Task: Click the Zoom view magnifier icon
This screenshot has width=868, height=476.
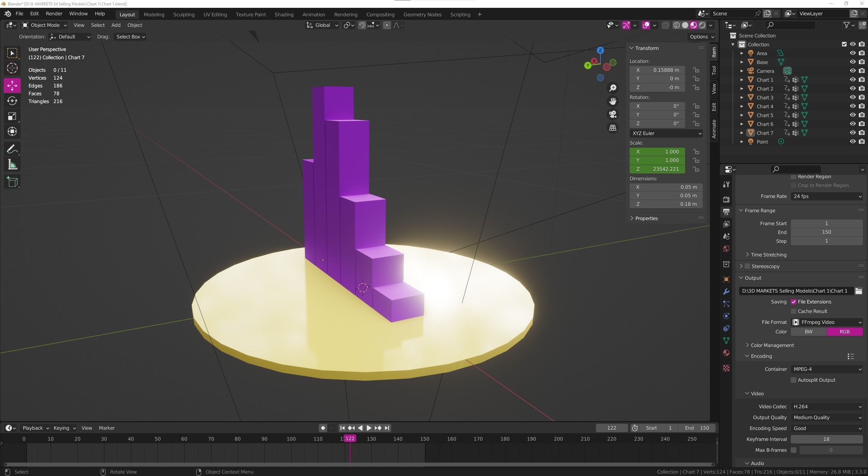Action: pyautogui.click(x=613, y=88)
